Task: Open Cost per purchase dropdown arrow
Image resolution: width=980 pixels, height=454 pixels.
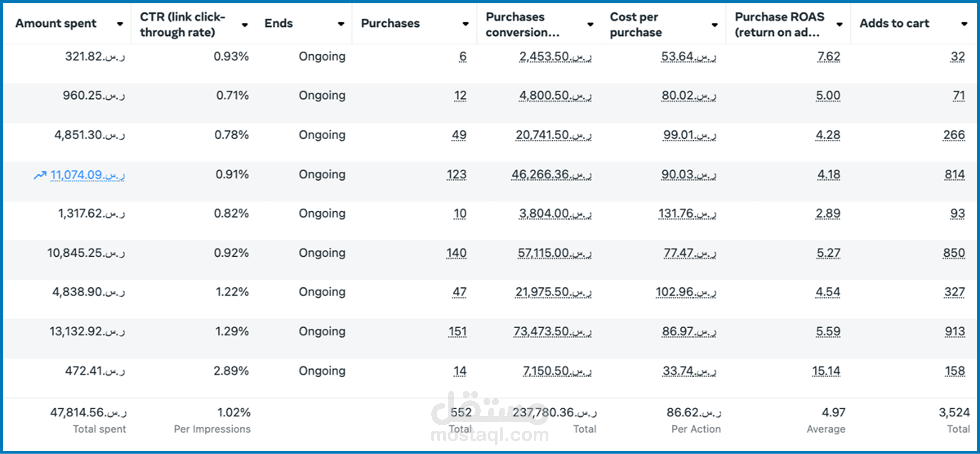Action: 714,25
